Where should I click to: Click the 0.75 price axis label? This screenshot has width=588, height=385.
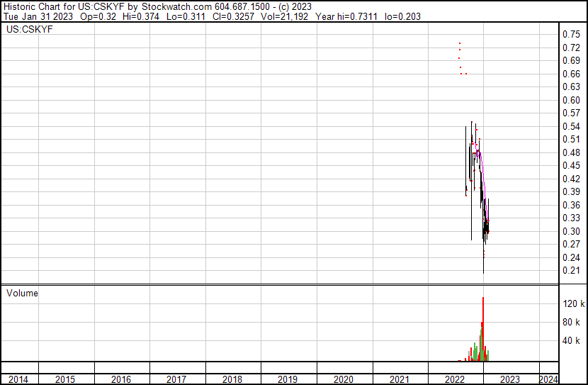(x=571, y=34)
